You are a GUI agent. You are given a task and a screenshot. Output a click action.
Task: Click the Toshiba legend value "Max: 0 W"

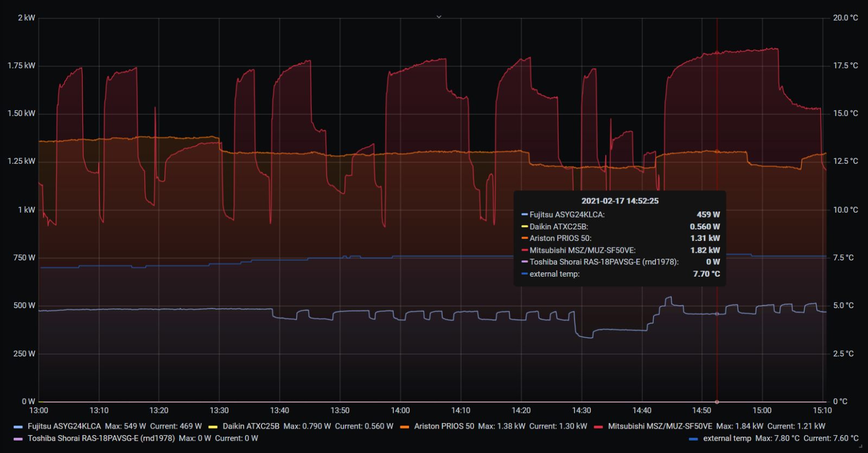195,438
